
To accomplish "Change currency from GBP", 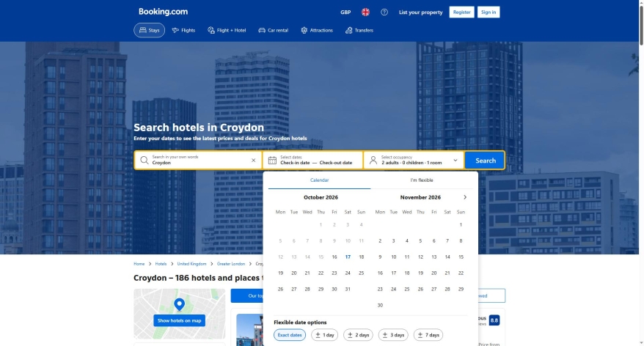I will pos(345,12).
